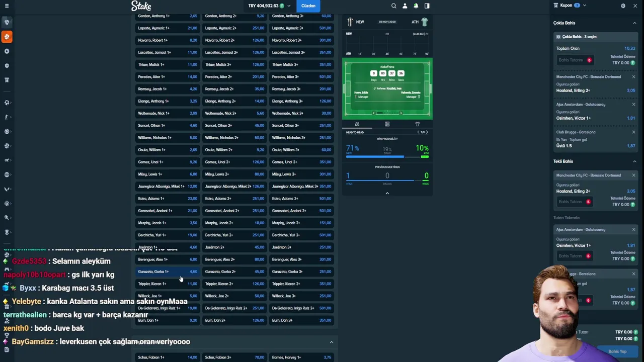Pick Elanga, Anthony 3+ odds 126,00
The width and height of the screenshot is (644, 362).
pyautogui.click(x=301, y=101)
